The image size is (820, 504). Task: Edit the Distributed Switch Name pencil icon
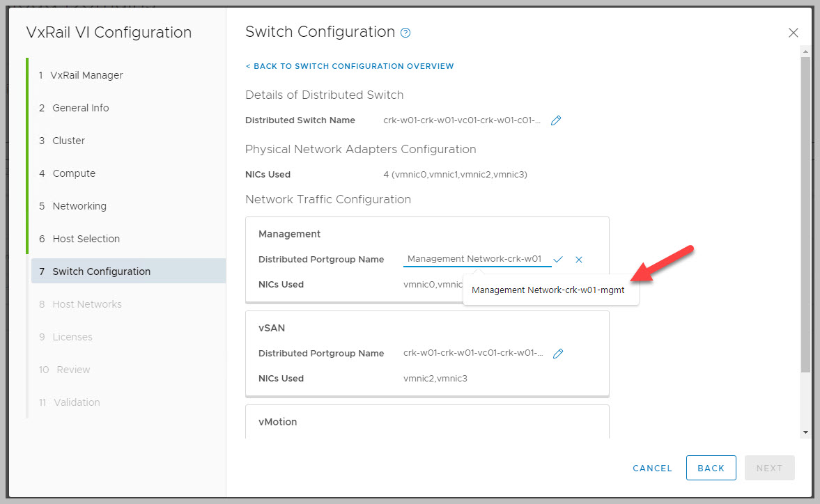(x=555, y=120)
